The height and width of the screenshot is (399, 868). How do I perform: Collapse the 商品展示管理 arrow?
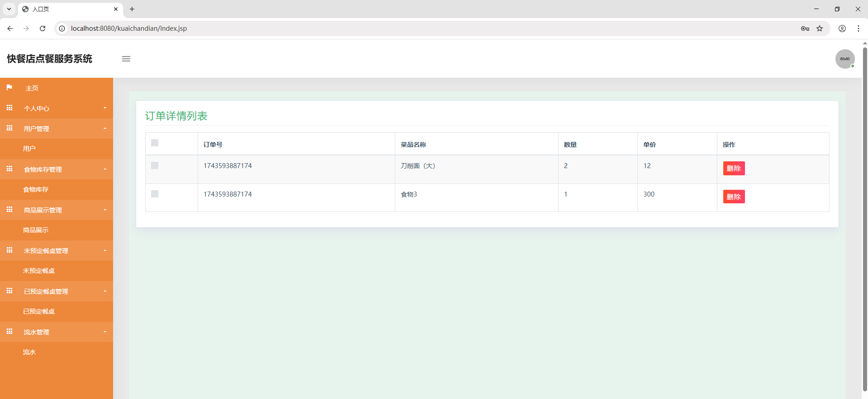coord(105,210)
